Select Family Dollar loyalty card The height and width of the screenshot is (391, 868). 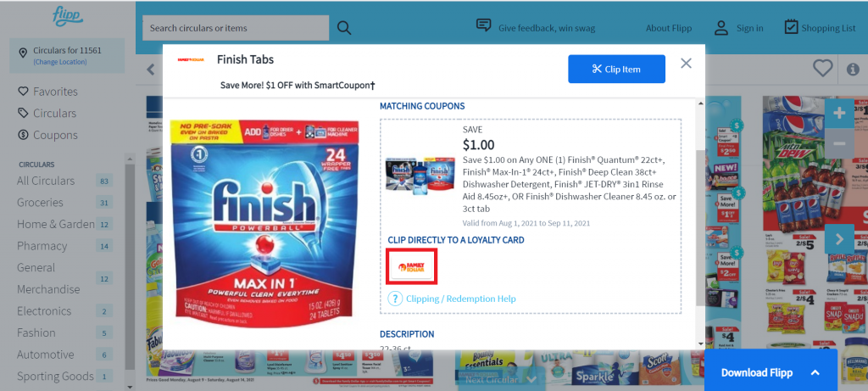tap(413, 266)
